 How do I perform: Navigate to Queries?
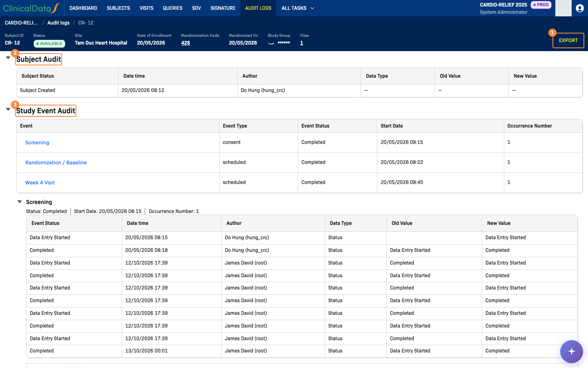coord(173,8)
